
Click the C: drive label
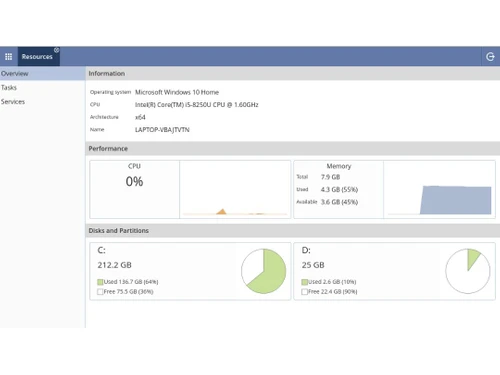point(101,250)
